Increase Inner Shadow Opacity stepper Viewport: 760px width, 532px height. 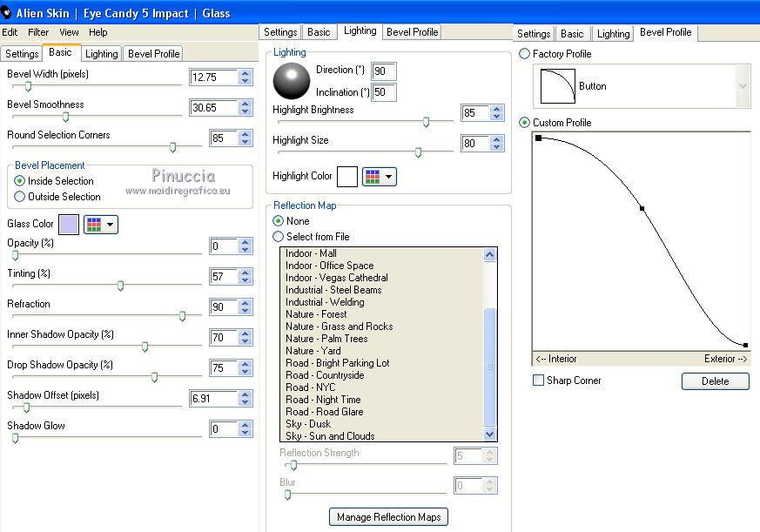(x=245, y=333)
